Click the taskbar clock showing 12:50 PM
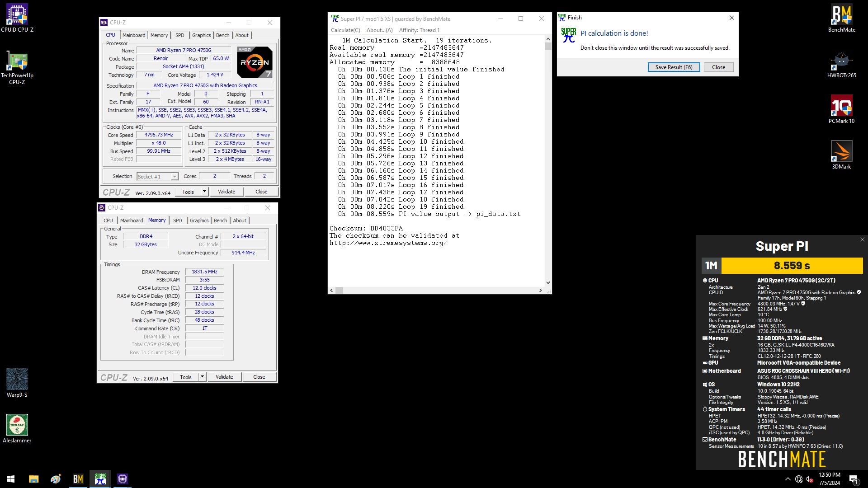868x488 pixels. pyautogui.click(x=829, y=479)
